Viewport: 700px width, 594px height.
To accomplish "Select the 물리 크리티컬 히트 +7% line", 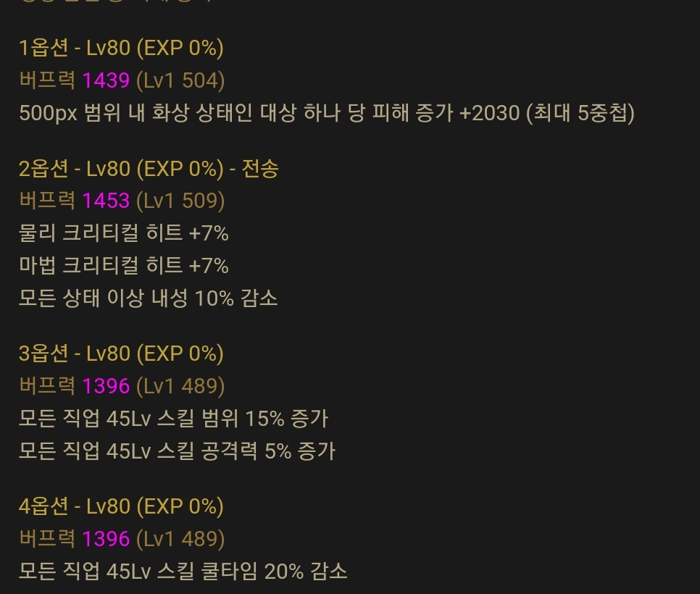I will coord(124,233).
